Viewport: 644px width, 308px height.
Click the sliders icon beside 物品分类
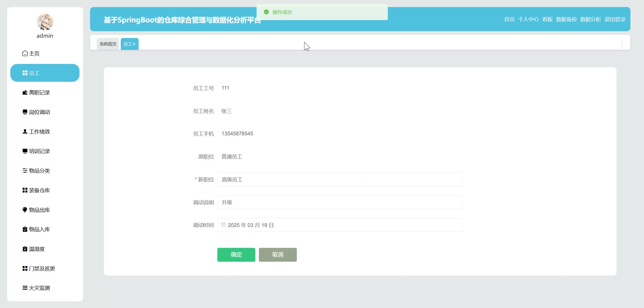(x=25, y=171)
